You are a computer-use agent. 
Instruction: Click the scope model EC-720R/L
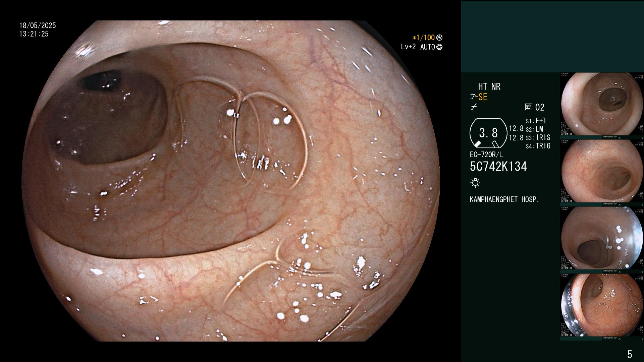[486, 155]
